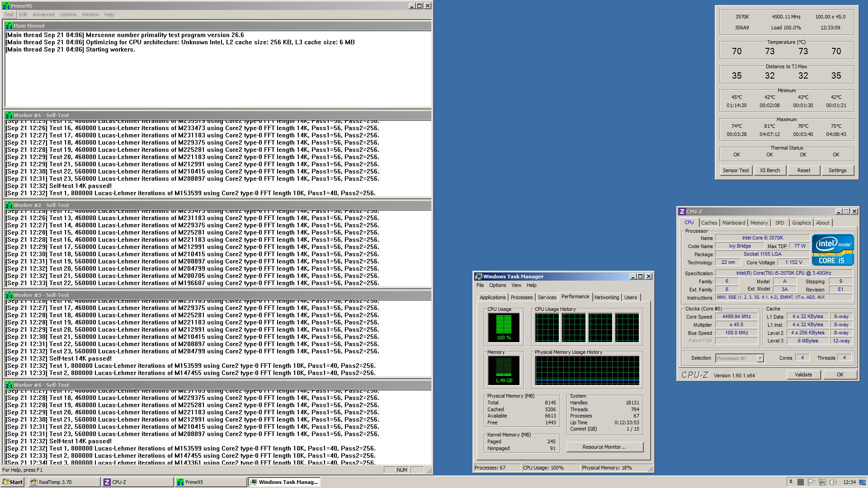
Task: Switch to CPU-Z taskbar button
Action: point(138,482)
